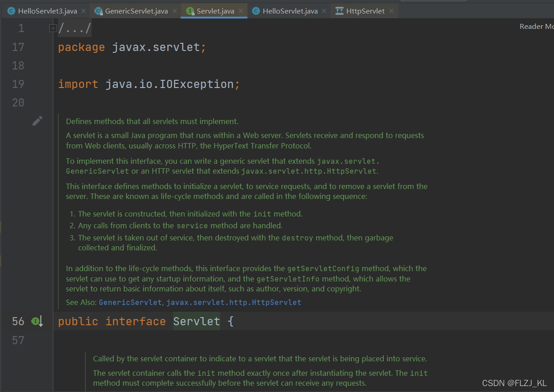Click the HelloServlet.java class file icon
The width and height of the screenshot is (554, 392).
point(256,11)
